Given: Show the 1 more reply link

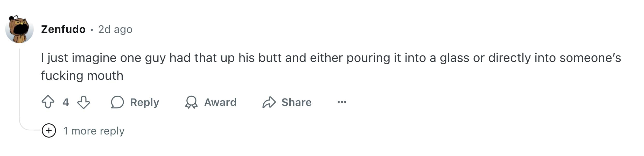Looking at the screenshot, I should pyautogui.click(x=94, y=131).
